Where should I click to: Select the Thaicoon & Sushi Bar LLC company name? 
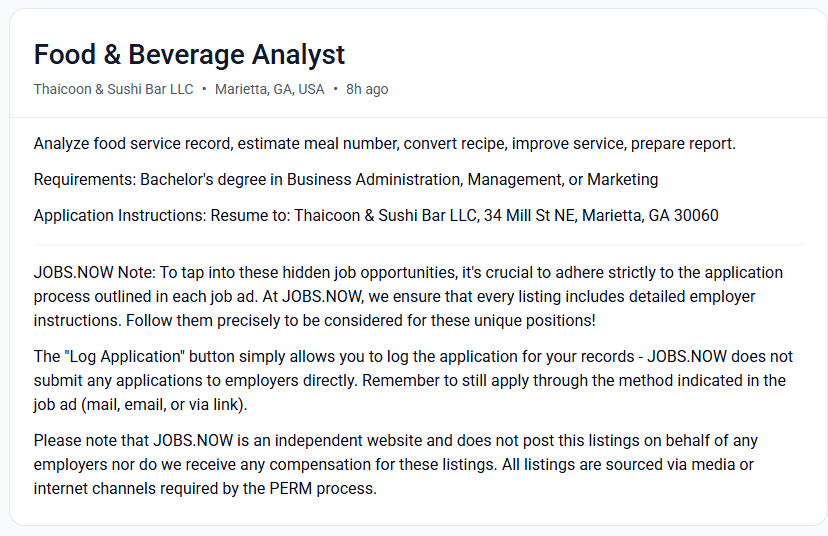114,89
